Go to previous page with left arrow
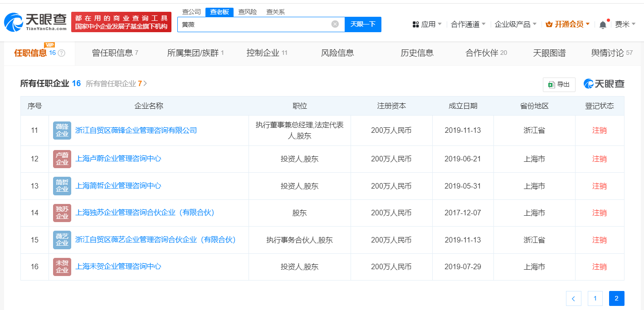Viewport: 644px width, 310px height. point(573,298)
